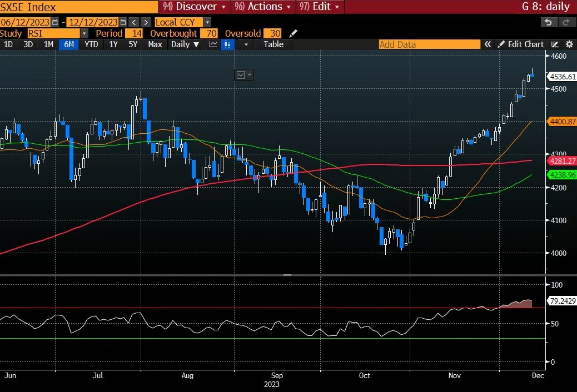This screenshot has width=577, height=392.
Task: Click the Add Data input field
Action: pyautogui.click(x=430, y=44)
